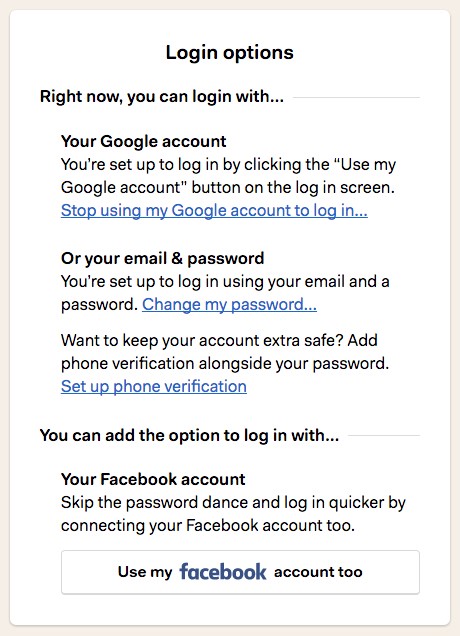Select the Your Google account heading
Screen dimensions: 460x636
point(144,141)
